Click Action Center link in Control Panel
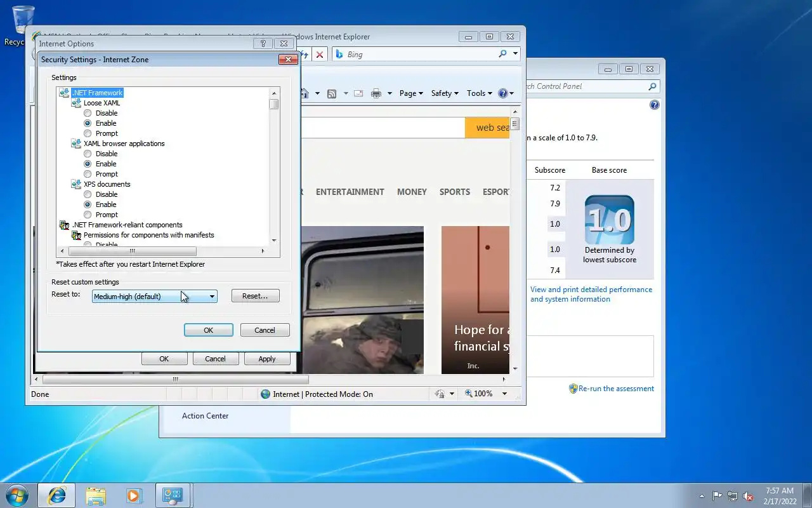Screen dimensions: 812x508 coord(205,416)
